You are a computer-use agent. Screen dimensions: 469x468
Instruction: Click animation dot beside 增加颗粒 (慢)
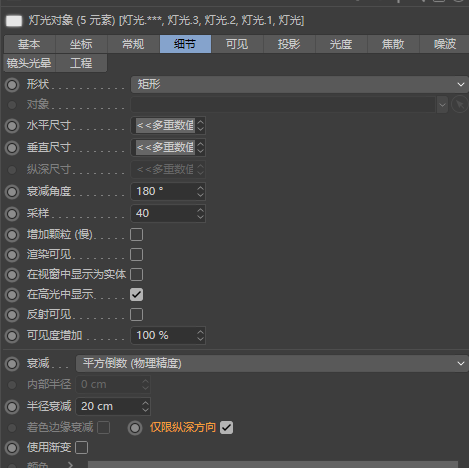(x=12, y=235)
